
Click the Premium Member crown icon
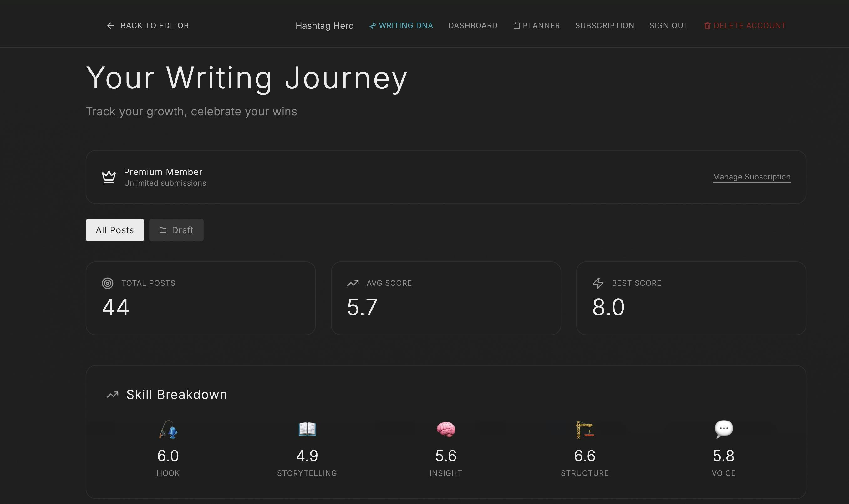point(109,177)
